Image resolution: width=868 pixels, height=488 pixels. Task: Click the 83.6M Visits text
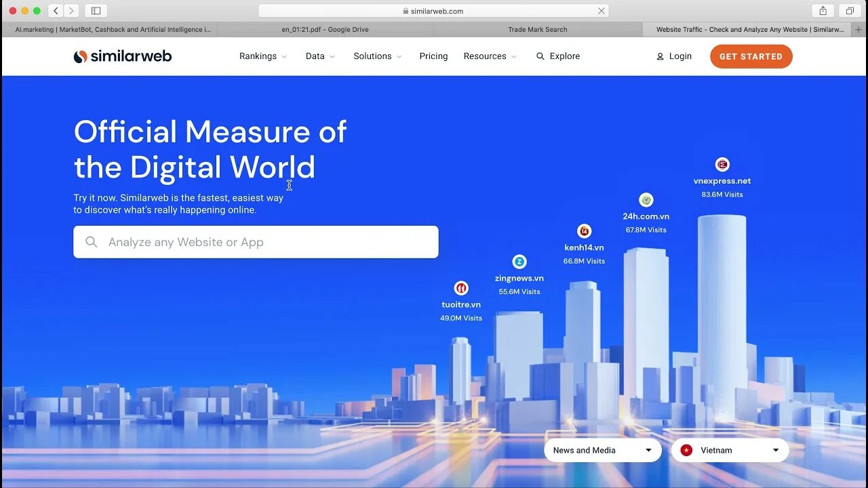pos(722,195)
